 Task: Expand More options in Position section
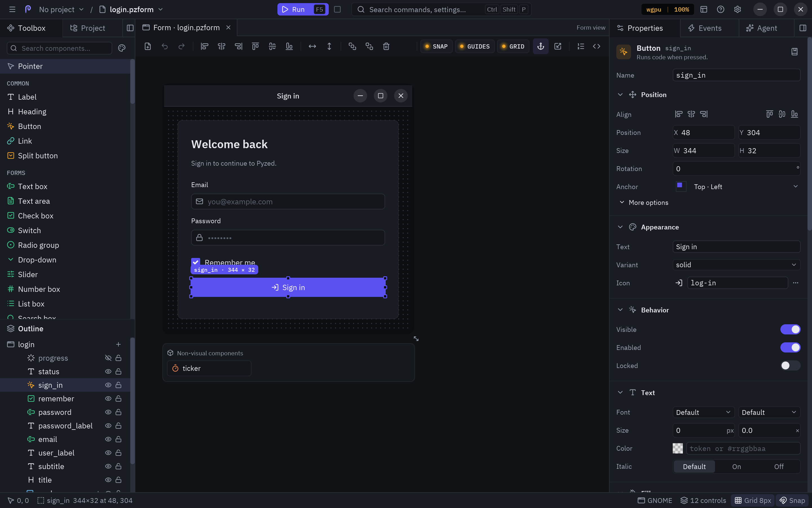(x=644, y=203)
